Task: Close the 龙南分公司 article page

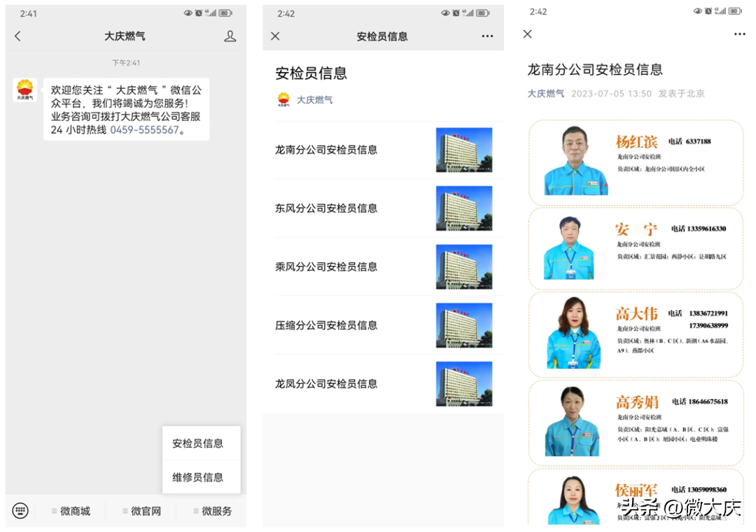Action: point(528,34)
